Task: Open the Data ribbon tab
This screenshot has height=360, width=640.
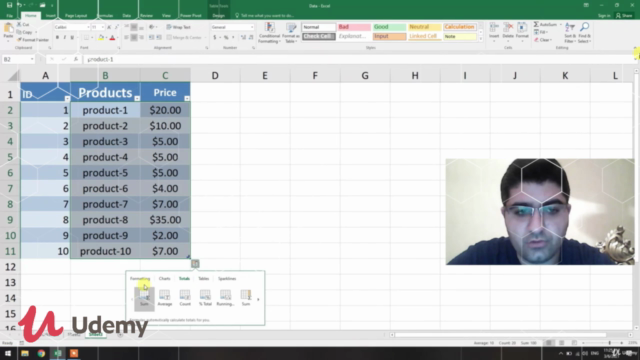Action: point(127,16)
